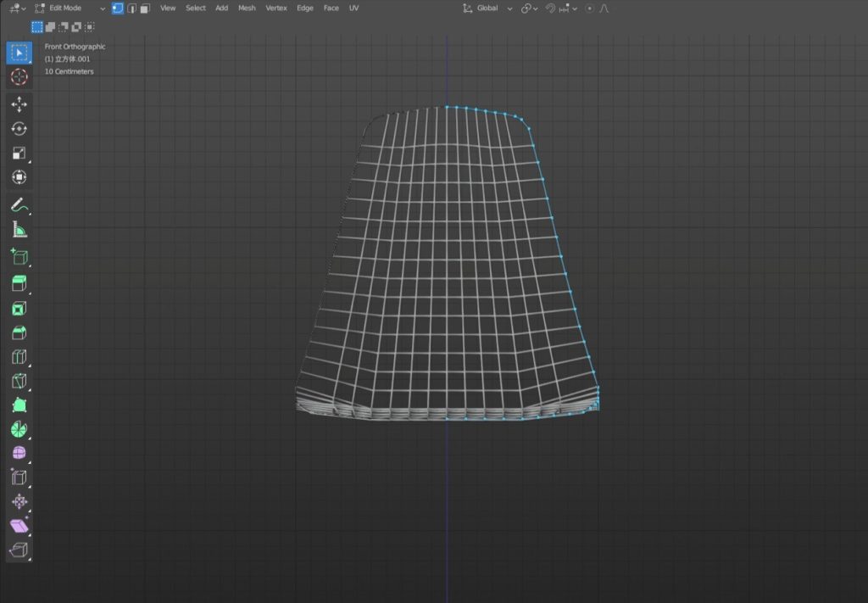The width and height of the screenshot is (868, 603).
Task: Pick the Loop Cut tool
Action: coord(19,357)
